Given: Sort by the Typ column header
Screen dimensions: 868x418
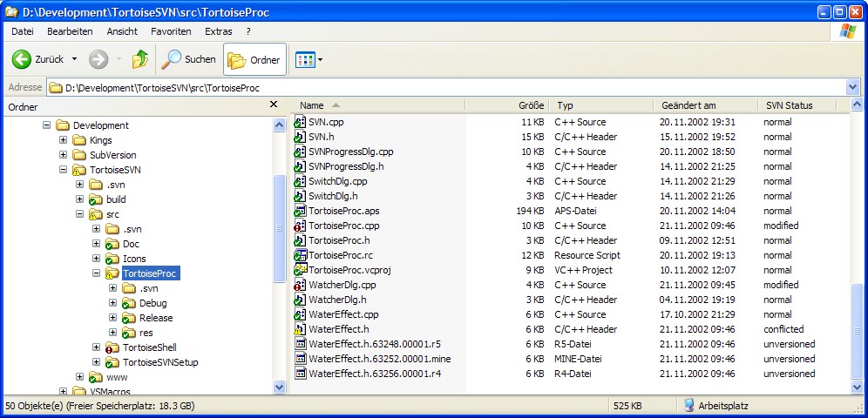Looking at the screenshot, I should tap(600, 105).
